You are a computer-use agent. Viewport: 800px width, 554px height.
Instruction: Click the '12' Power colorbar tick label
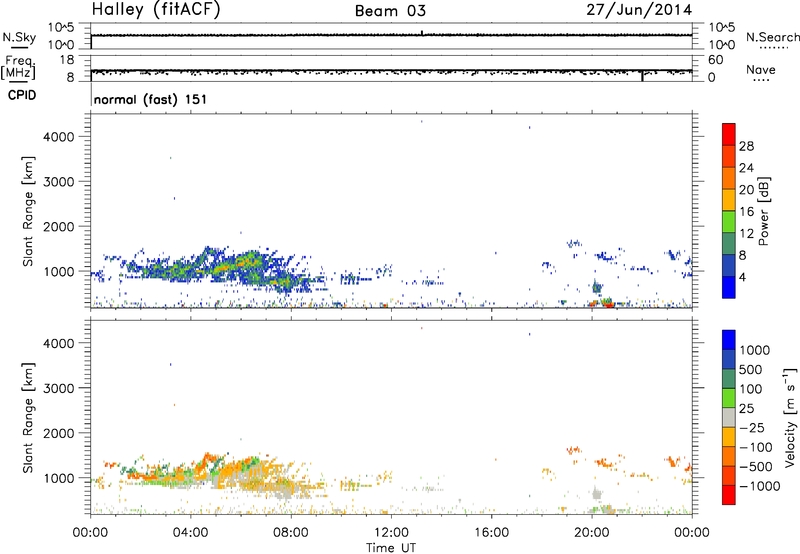746,234
